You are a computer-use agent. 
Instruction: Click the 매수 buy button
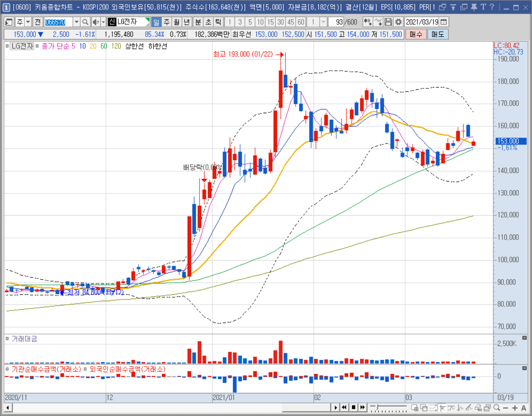pyautogui.click(x=416, y=34)
